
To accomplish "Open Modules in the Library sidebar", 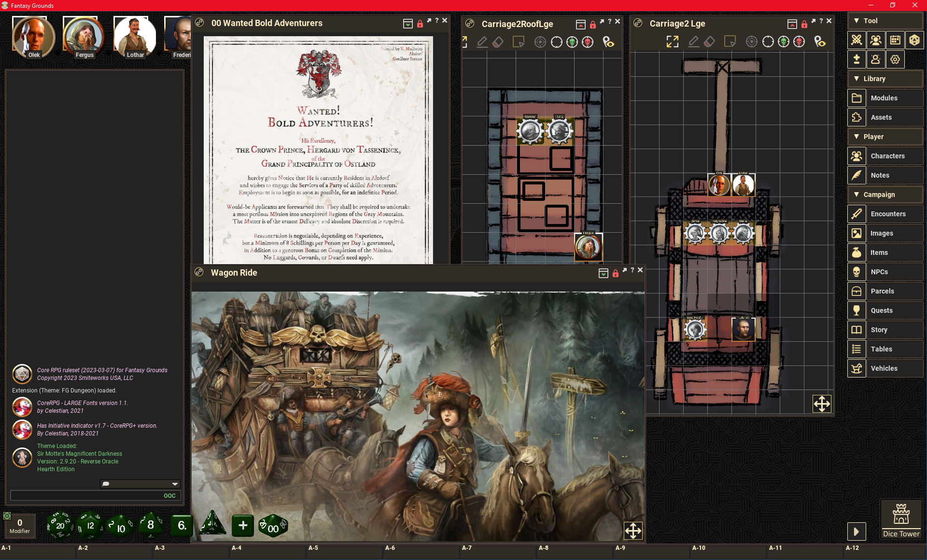I will 885,98.
